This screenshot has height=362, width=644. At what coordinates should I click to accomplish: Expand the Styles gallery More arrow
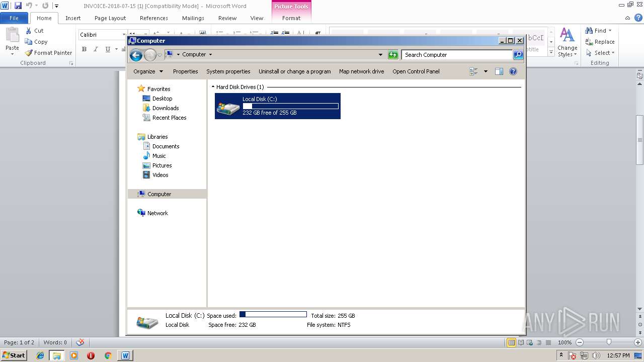(x=551, y=52)
